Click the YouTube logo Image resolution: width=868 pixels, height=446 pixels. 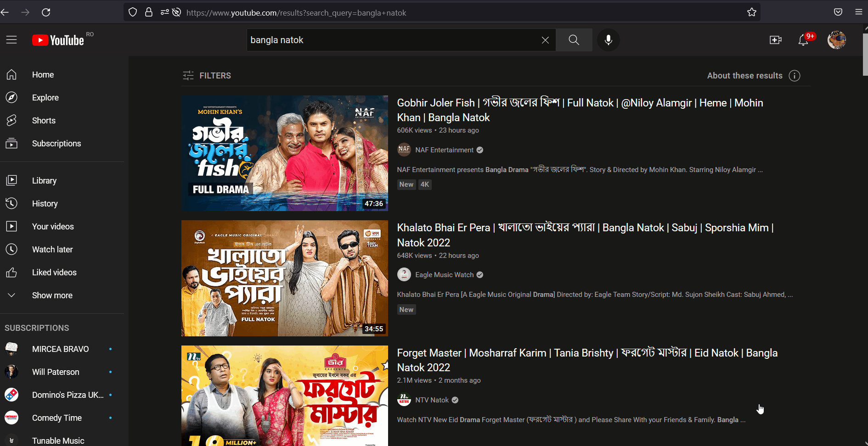[x=58, y=40]
